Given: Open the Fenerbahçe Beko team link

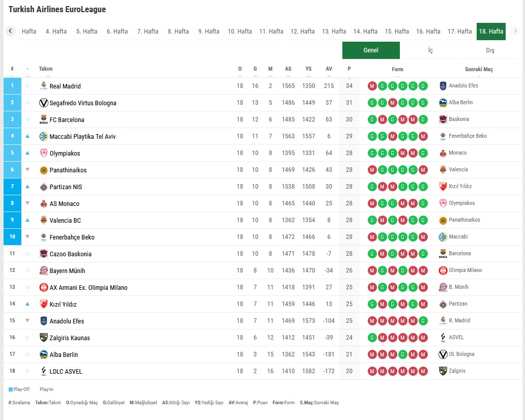Looking at the screenshot, I should (x=72, y=237).
